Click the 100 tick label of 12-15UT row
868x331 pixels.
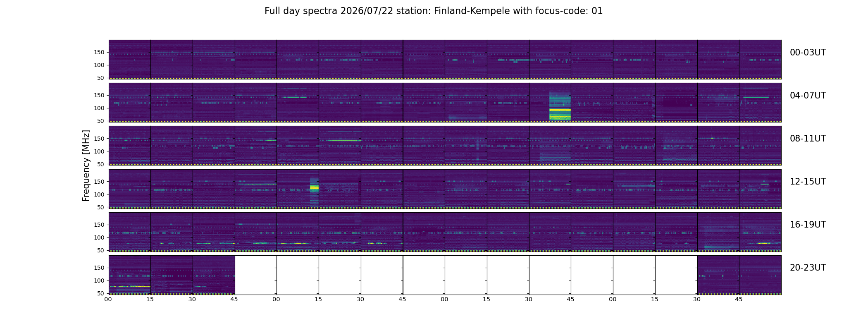coord(100,194)
